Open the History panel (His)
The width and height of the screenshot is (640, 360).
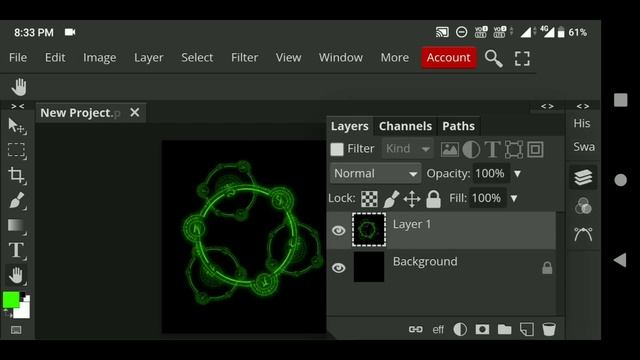pos(582,123)
